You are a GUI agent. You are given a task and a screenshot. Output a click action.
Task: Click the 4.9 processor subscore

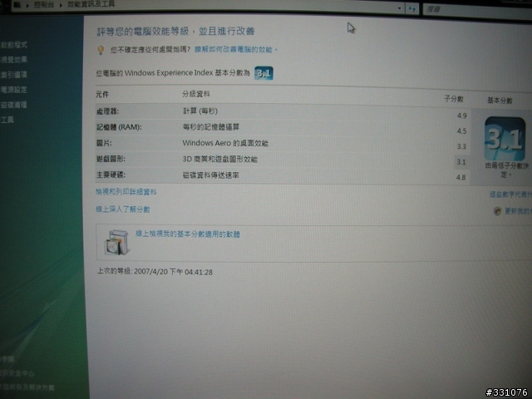coord(461,116)
